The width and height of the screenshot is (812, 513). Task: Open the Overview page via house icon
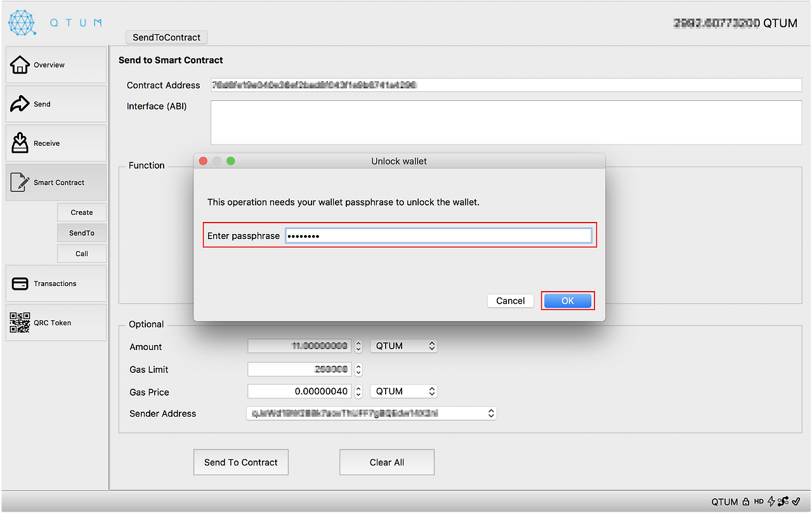(x=20, y=65)
